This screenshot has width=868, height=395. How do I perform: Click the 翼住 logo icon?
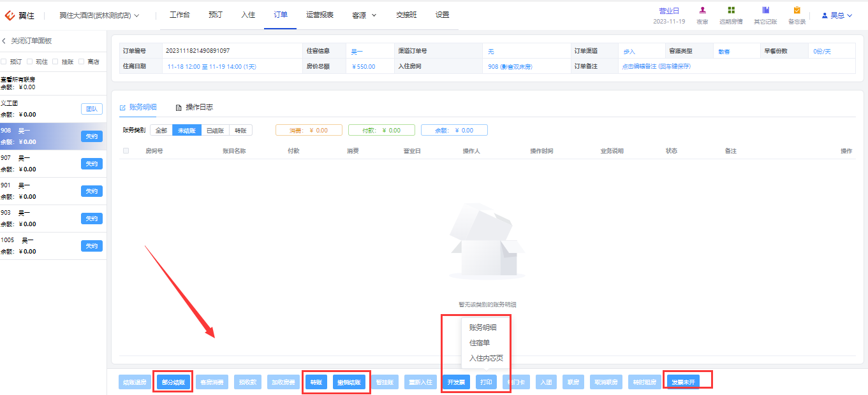[10, 15]
